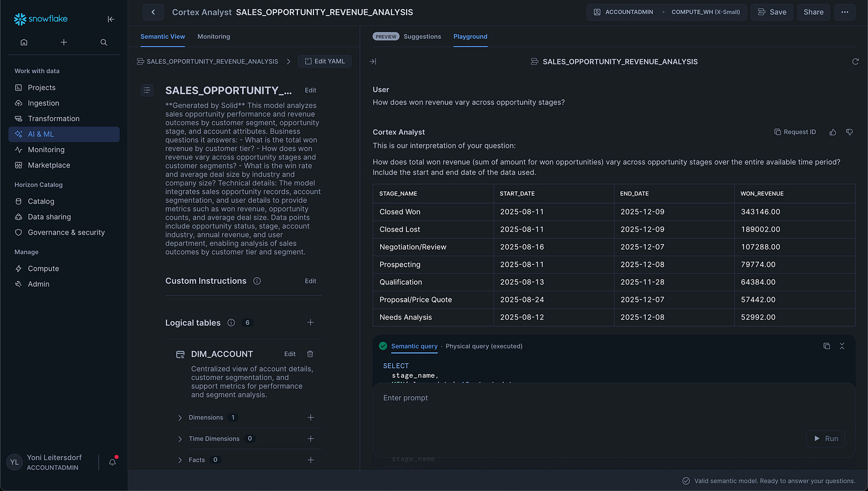The image size is (868, 491).
Task: Open the ACCOUNTADMIN role and warehouse selector
Action: click(x=666, y=12)
